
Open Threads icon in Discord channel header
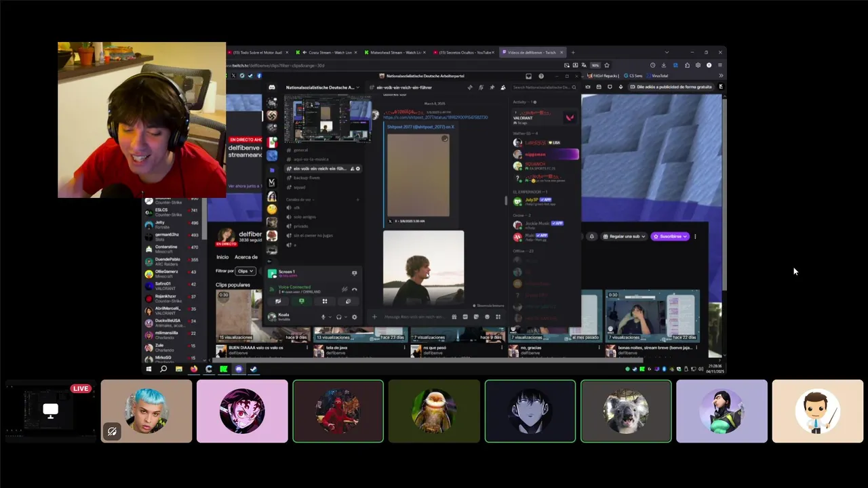click(470, 87)
